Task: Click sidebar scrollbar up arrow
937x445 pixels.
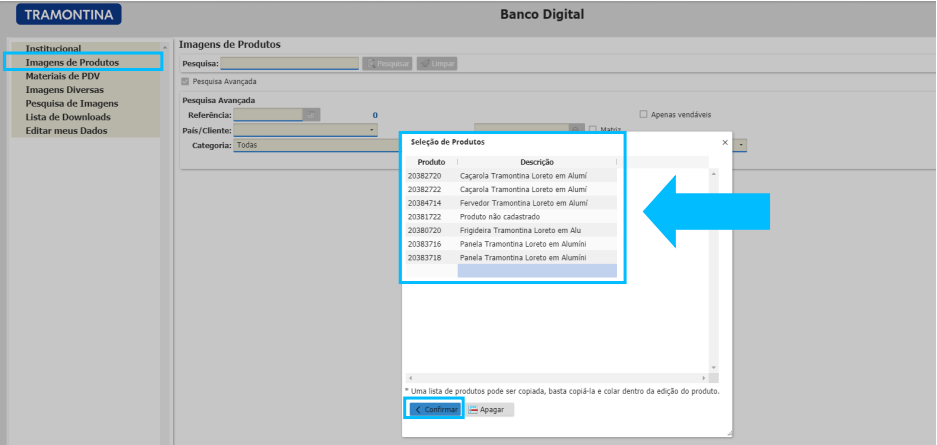Action: [x=165, y=47]
